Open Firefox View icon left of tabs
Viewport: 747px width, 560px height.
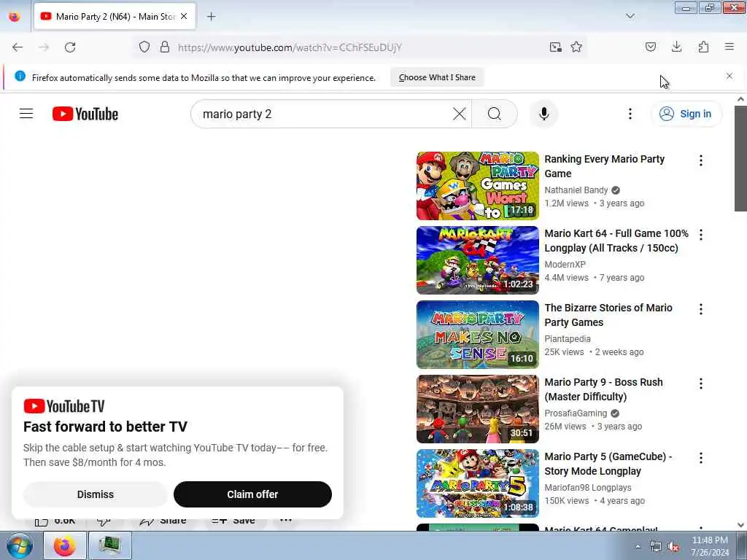click(15, 17)
